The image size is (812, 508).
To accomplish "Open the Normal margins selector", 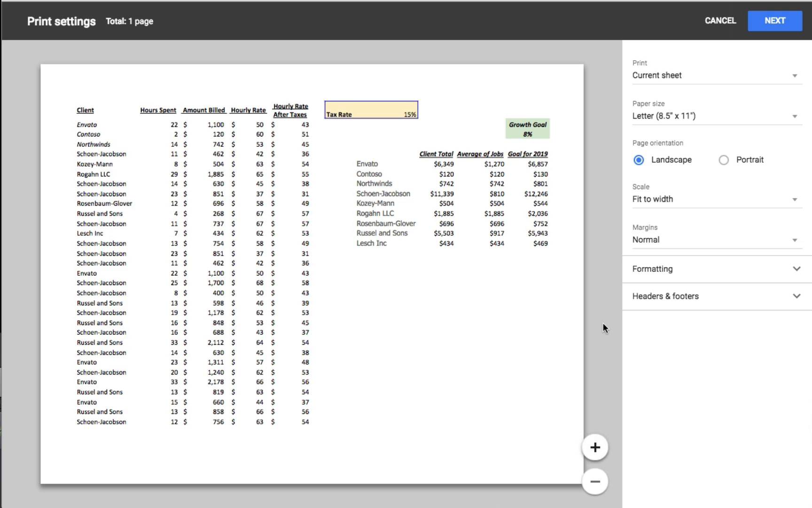I will pos(714,240).
